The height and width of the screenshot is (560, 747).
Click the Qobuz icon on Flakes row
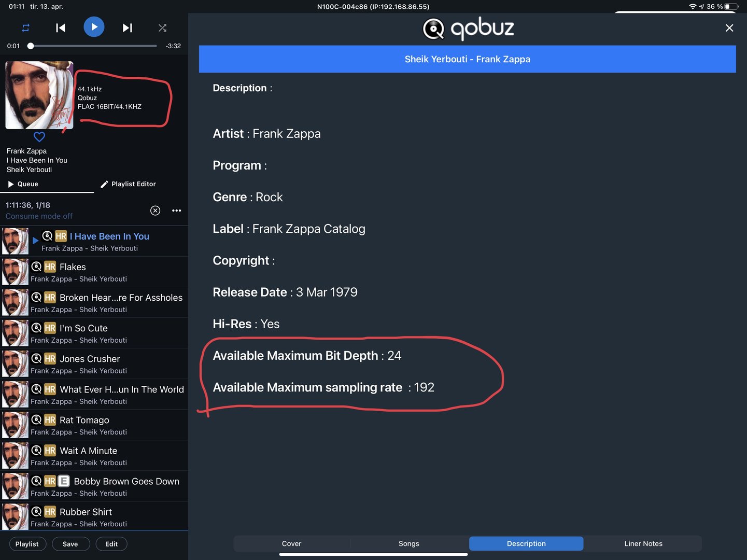[36, 267]
